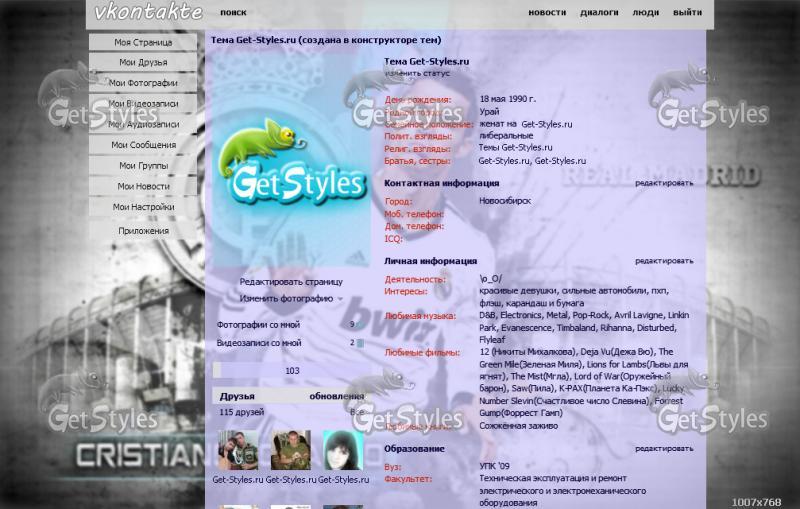The height and width of the screenshot is (509, 800).
Task: Click the photos-with-me counter icon
Action: [358, 325]
